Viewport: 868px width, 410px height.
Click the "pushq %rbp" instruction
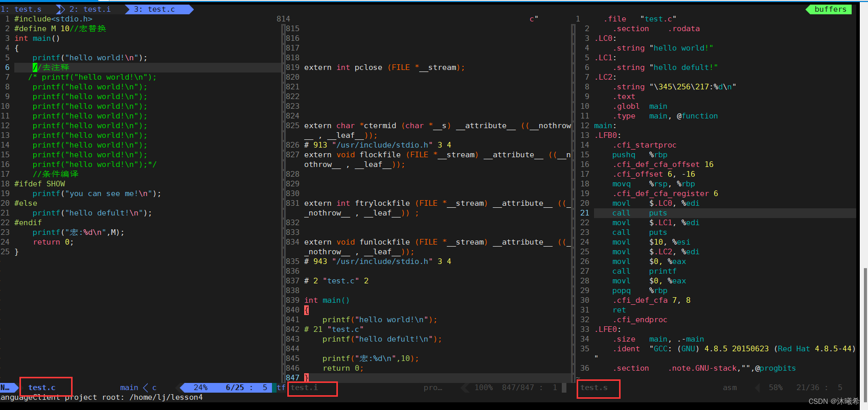pyautogui.click(x=640, y=155)
